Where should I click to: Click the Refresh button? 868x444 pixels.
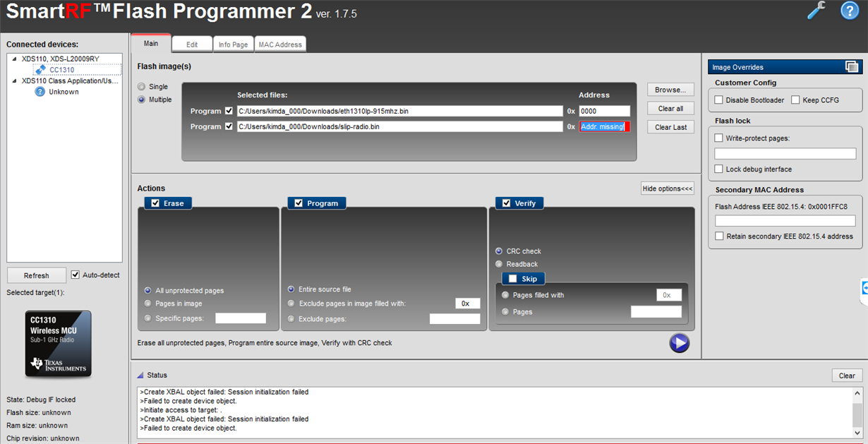click(37, 275)
